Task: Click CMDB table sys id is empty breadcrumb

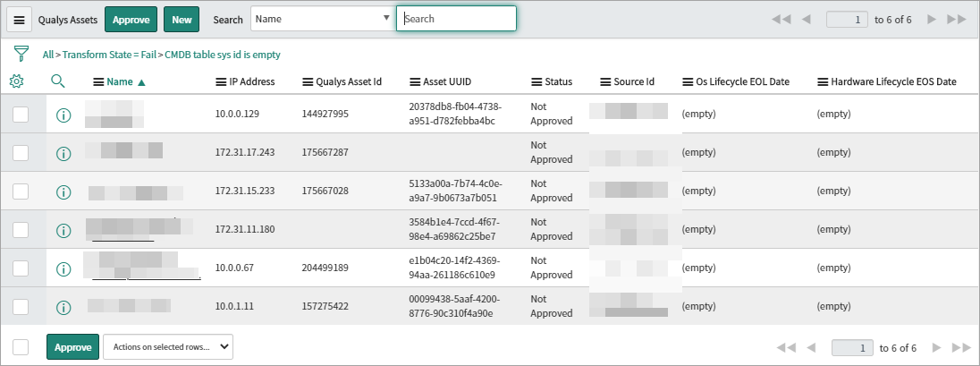Action: [223, 55]
